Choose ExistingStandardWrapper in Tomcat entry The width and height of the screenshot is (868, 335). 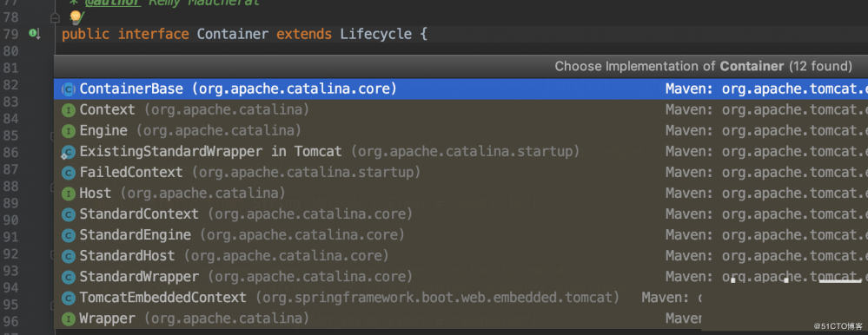[x=461, y=152]
